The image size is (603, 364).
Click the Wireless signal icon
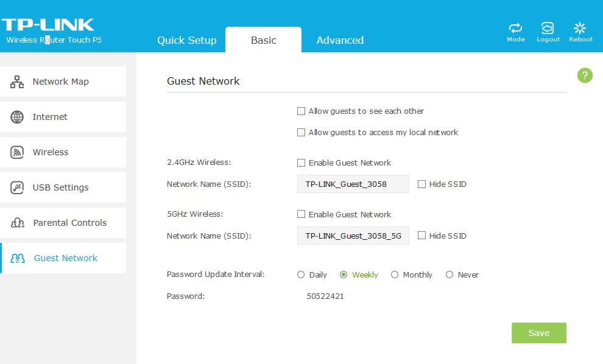click(x=17, y=152)
